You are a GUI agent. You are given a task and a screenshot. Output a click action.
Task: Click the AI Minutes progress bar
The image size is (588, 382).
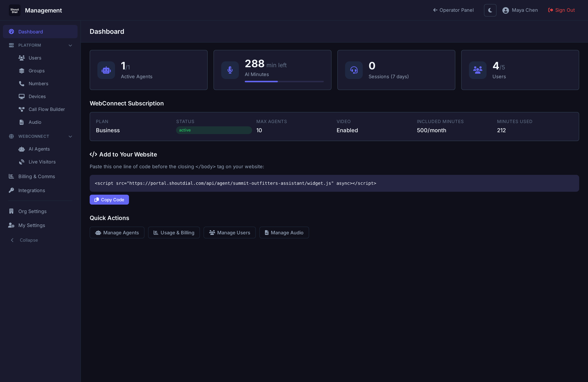point(284,82)
